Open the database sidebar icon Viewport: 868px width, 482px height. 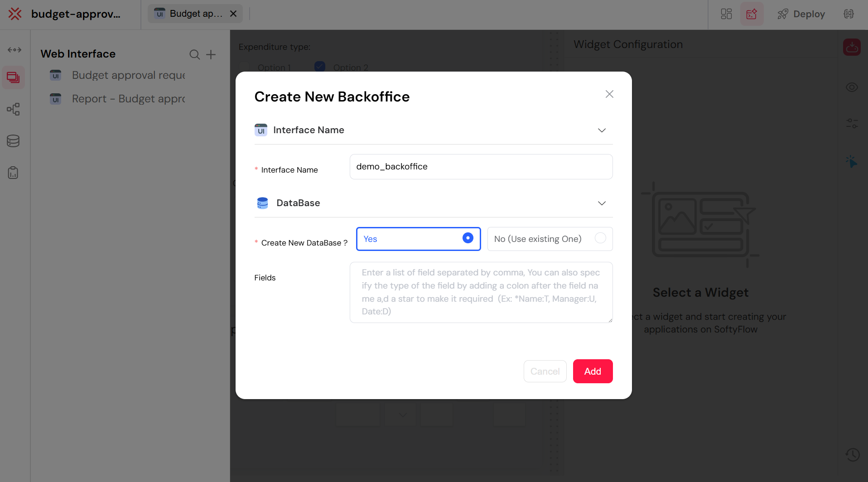point(13,141)
